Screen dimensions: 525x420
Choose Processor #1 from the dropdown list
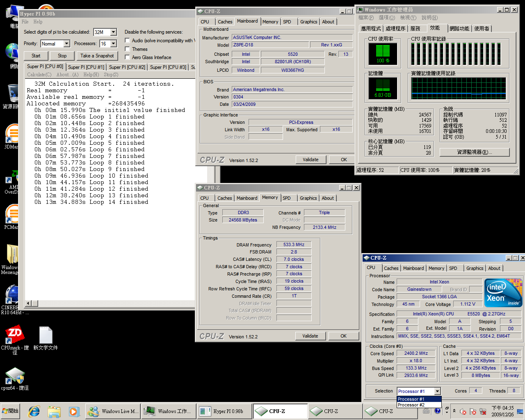tap(419, 399)
